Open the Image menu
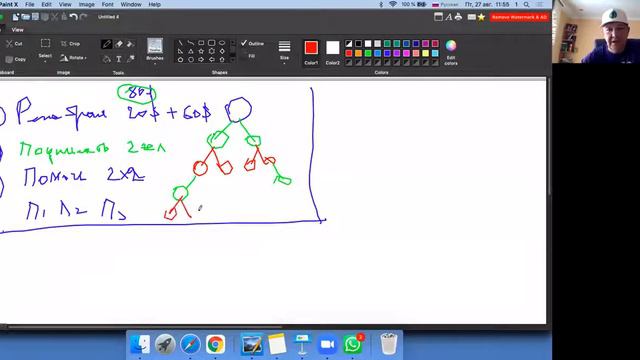Screen dimensions: 640x360 point(86,4)
